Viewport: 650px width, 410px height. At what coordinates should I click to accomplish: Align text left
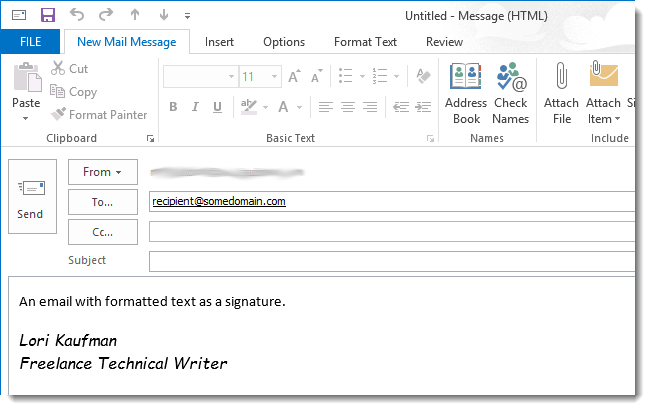(325, 107)
